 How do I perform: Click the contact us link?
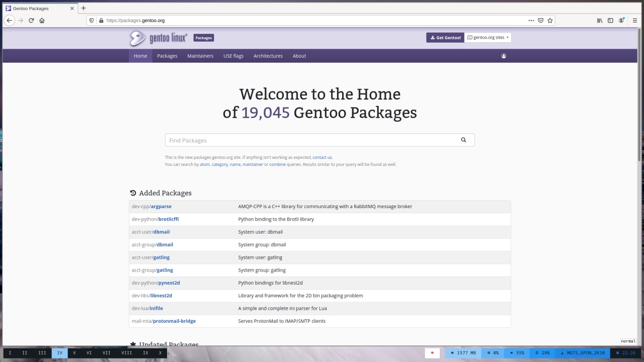click(x=322, y=157)
